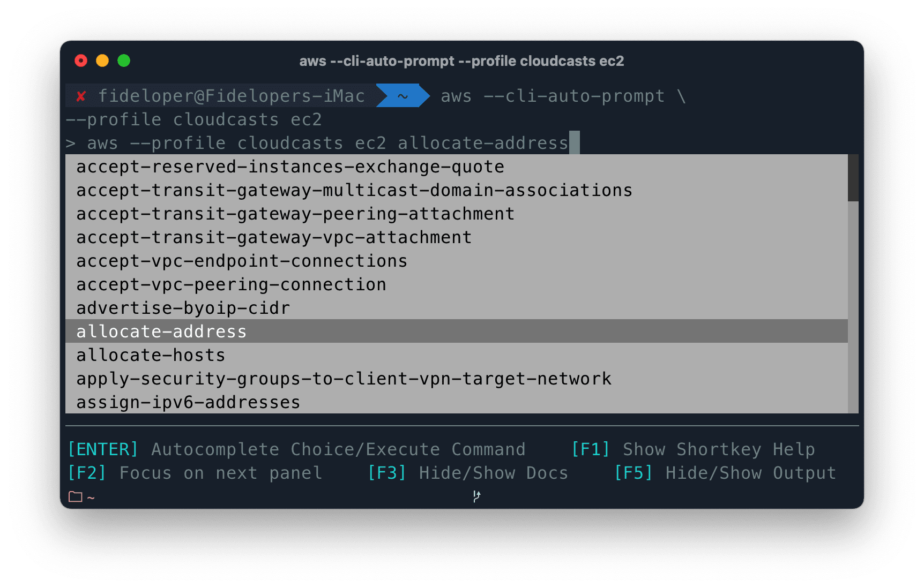Click the blue arrow prompt segment showing ~
924x588 pixels.
tap(402, 96)
